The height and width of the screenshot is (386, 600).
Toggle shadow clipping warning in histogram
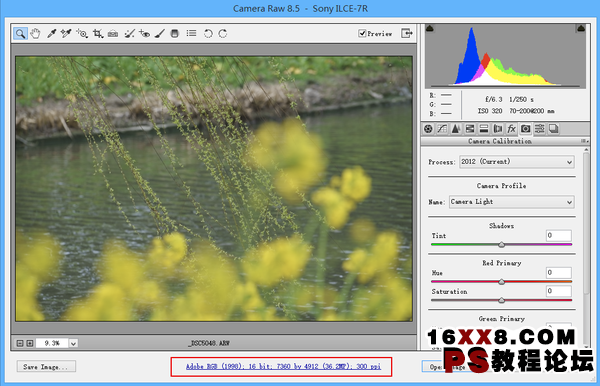point(430,28)
